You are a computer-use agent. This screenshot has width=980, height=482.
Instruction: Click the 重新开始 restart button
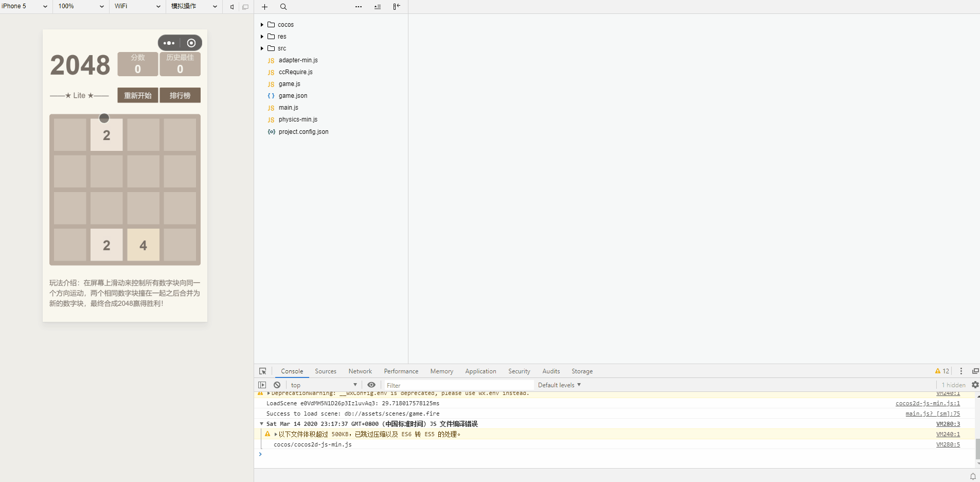tap(137, 95)
